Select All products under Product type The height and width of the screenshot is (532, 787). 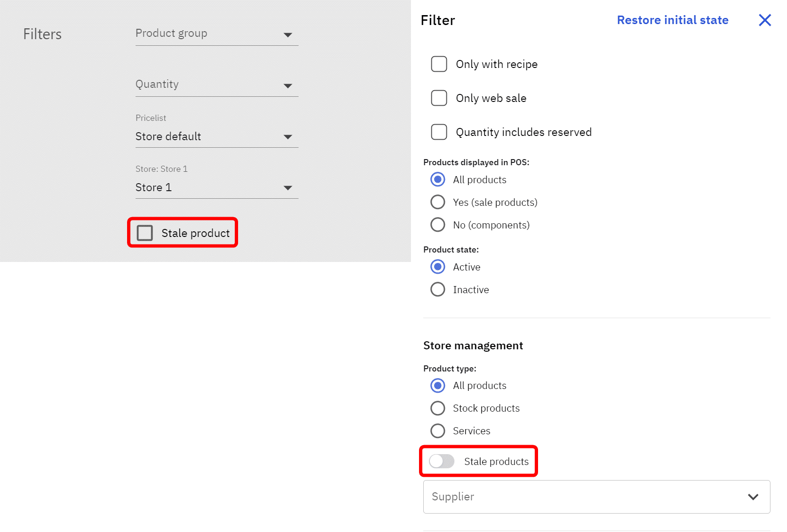pyautogui.click(x=438, y=386)
